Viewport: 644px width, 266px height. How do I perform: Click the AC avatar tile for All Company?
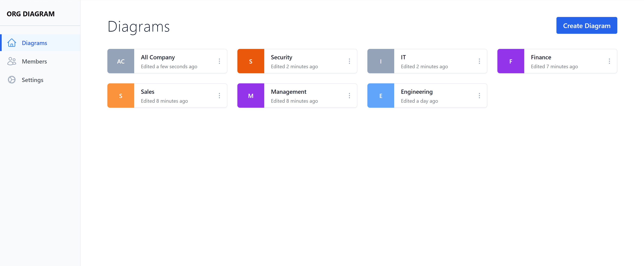(121, 61)
